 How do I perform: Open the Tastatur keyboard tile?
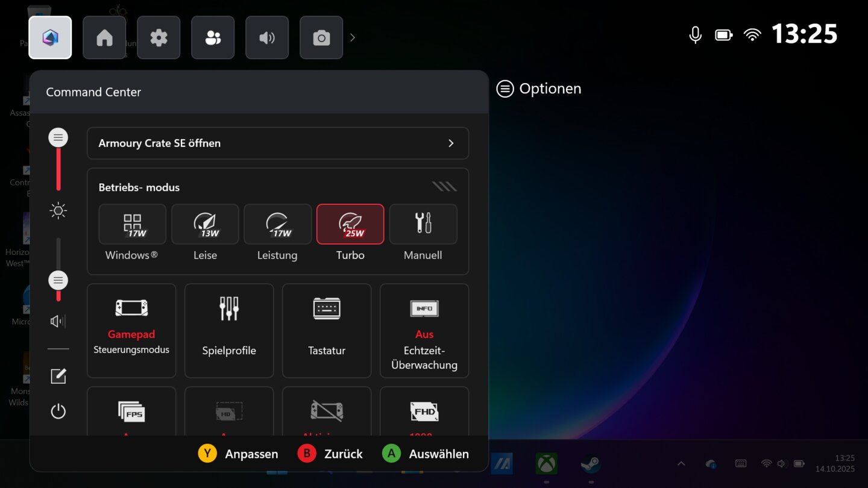click(x=327, y=331)
